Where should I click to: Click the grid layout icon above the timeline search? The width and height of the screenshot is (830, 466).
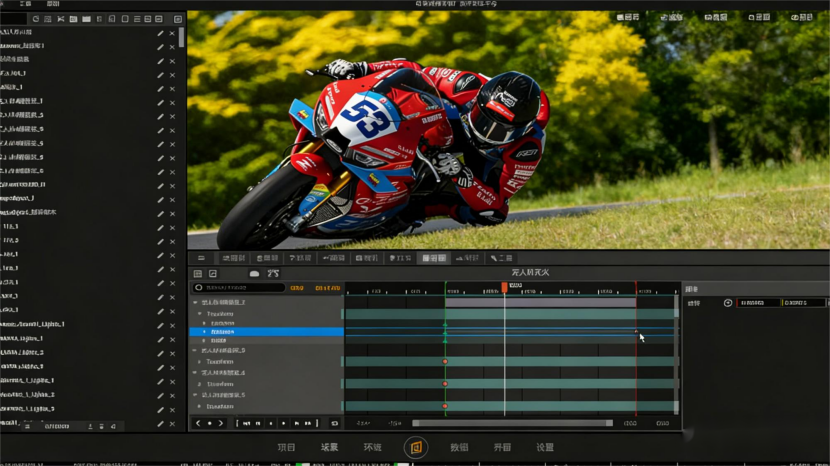click(x=198, y=273)
